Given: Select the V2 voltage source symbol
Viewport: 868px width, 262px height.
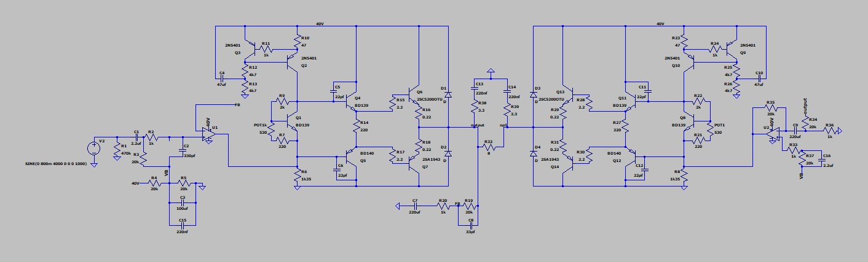Looking at the screenshot, I should pos(93,147).
